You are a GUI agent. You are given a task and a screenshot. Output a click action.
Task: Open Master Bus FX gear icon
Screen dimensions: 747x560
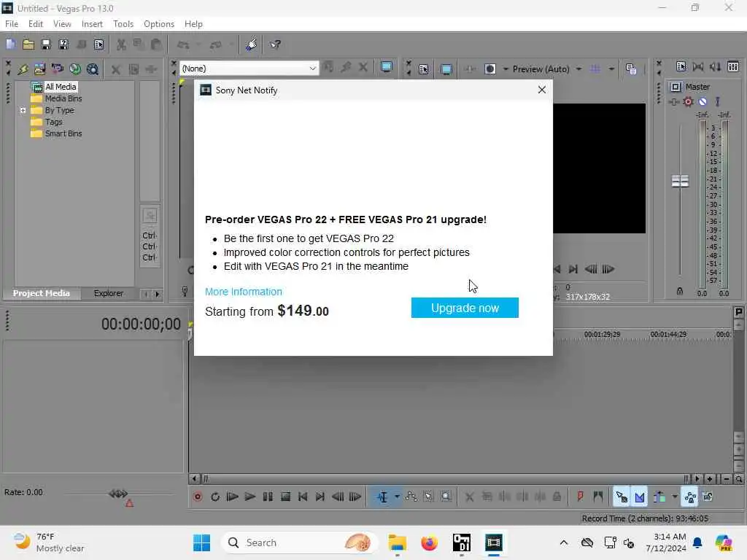pyautogui.click(x=688, y=101)
